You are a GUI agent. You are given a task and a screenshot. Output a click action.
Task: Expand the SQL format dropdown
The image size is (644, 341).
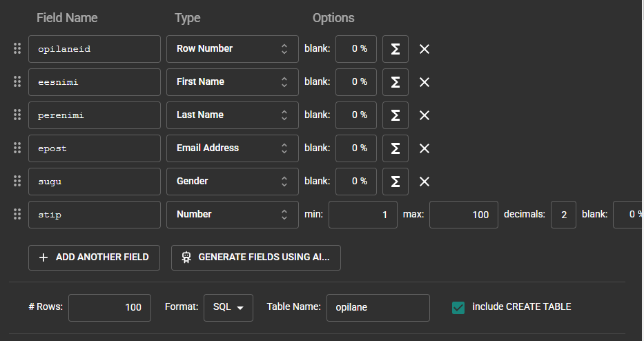tap(228, 308)
